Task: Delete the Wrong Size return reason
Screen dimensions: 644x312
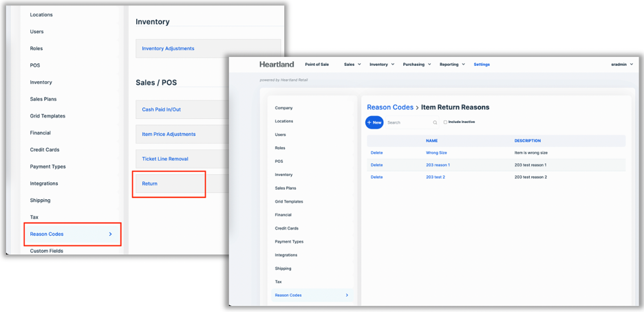Action: (x=376, y=153)
